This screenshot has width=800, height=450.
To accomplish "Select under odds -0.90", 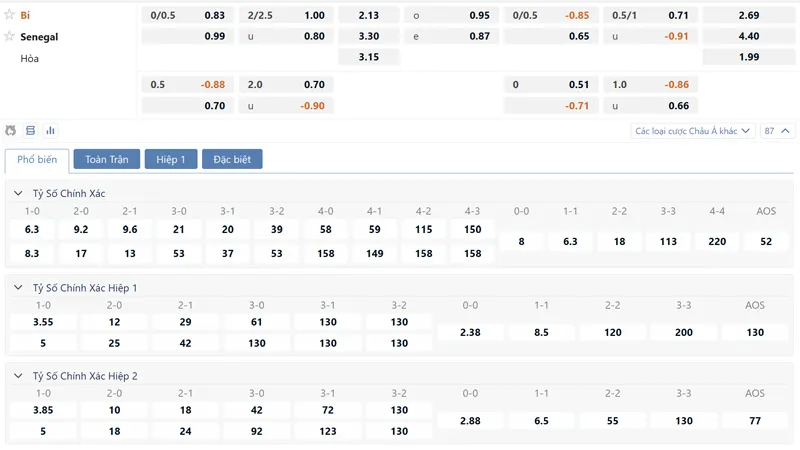I will coord(286,106).
